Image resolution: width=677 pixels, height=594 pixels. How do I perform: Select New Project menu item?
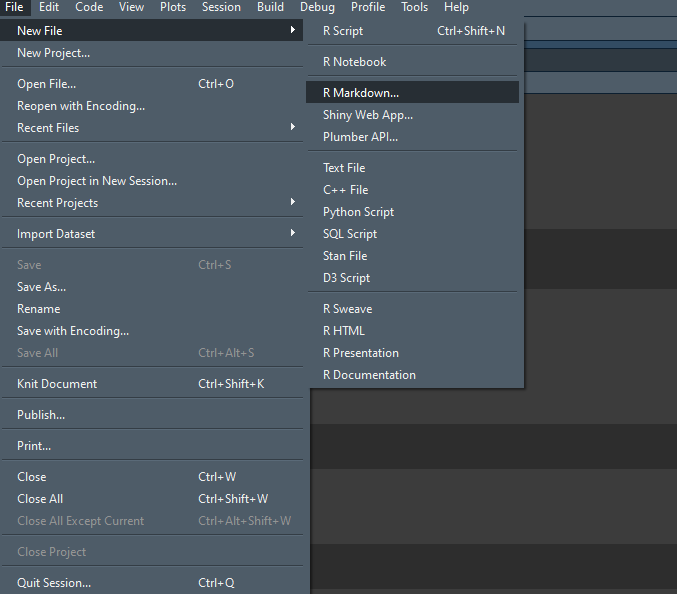pos(53,53)
